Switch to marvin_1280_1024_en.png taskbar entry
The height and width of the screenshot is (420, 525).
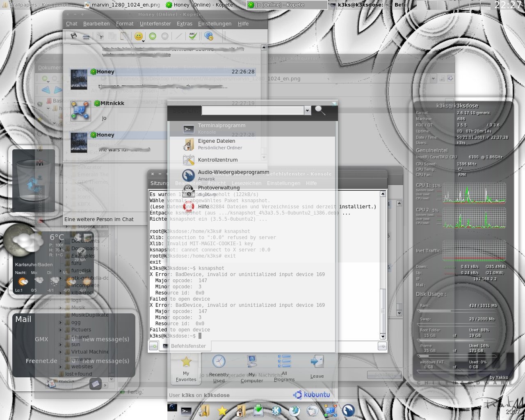[x=122, y=5]
